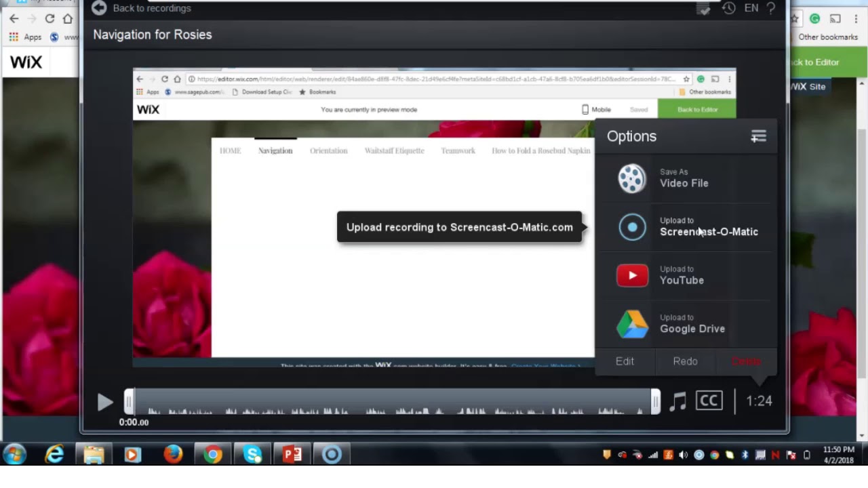The width and height of the screenshot is (868, 488).
Task: Click the green Grammarly extension icon
Action: click(814, 19)
